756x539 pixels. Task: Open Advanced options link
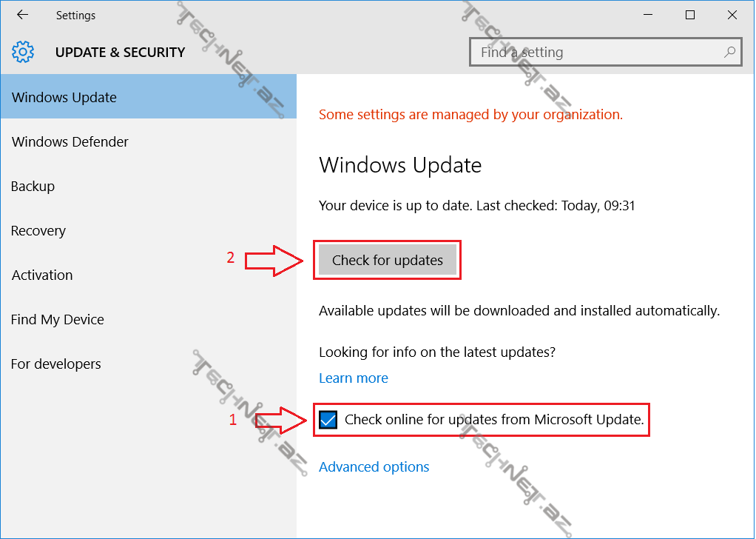(x=374, y=467)
